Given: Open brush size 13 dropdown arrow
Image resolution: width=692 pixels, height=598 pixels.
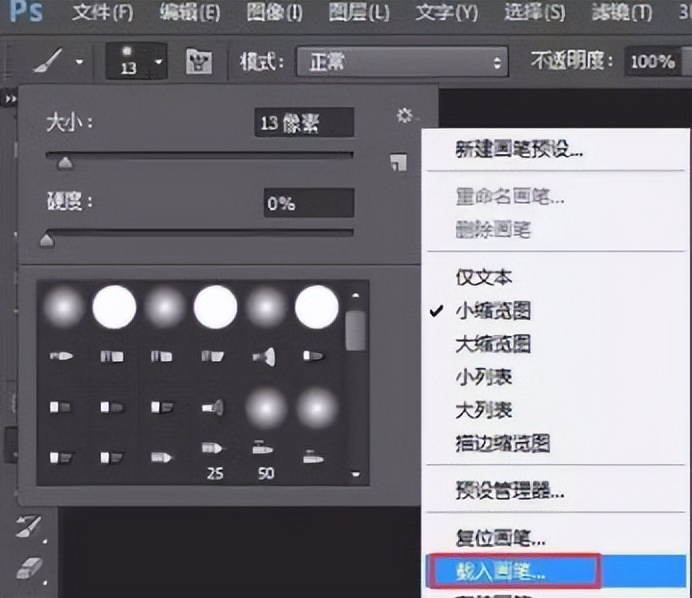Looking at the screenshot, I should 159,62.
